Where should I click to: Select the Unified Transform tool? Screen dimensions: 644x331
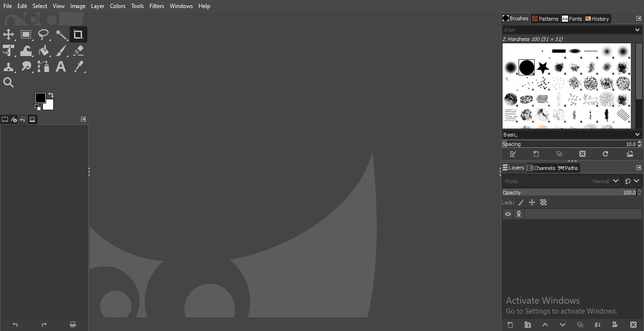(x=8, y=50)
